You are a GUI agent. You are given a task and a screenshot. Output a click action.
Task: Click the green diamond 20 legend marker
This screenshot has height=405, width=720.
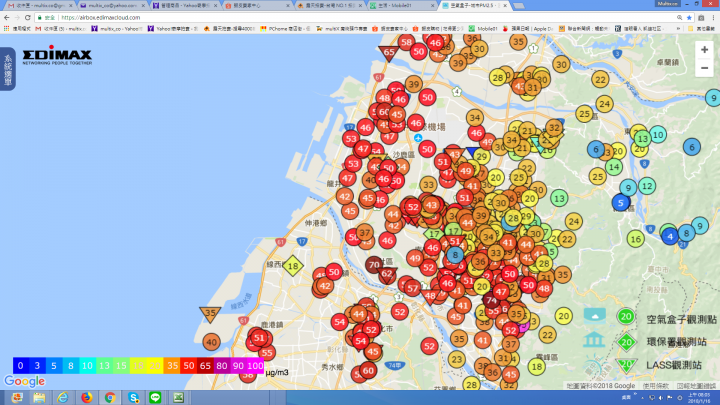coord(626,342)
